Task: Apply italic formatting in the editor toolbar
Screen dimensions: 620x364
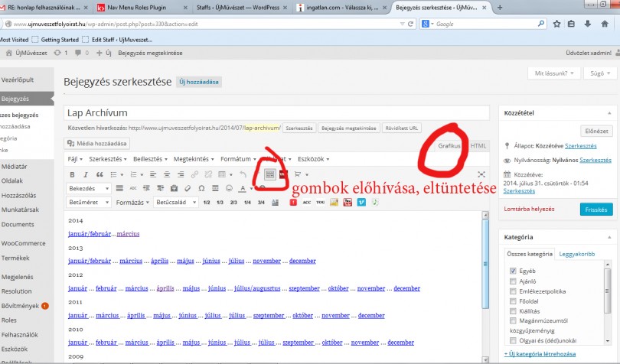Action: [84, 174]
